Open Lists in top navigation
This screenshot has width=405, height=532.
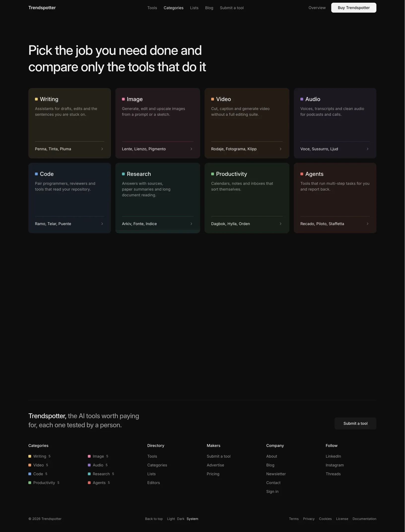click(x=194, y=8)
